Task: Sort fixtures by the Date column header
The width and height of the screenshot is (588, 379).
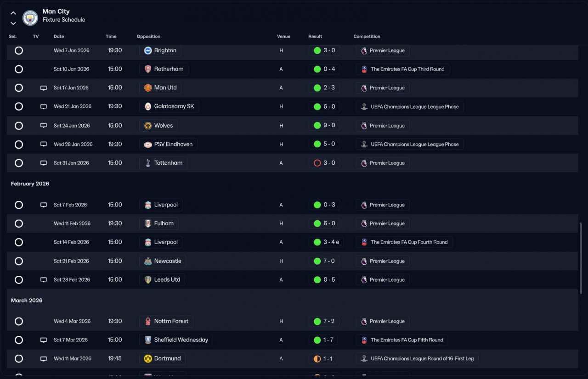Action: tap(59, 37)
